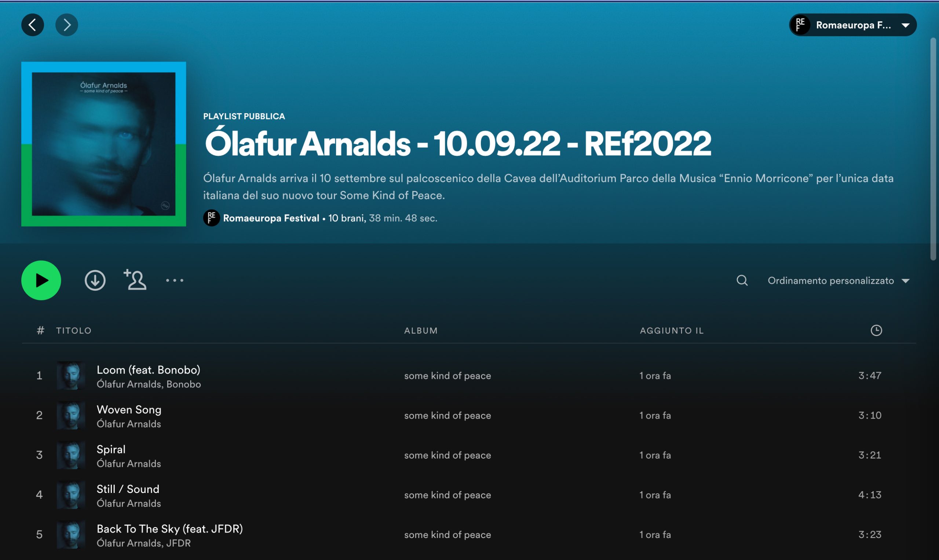Open the JFDR artist link

178,543
